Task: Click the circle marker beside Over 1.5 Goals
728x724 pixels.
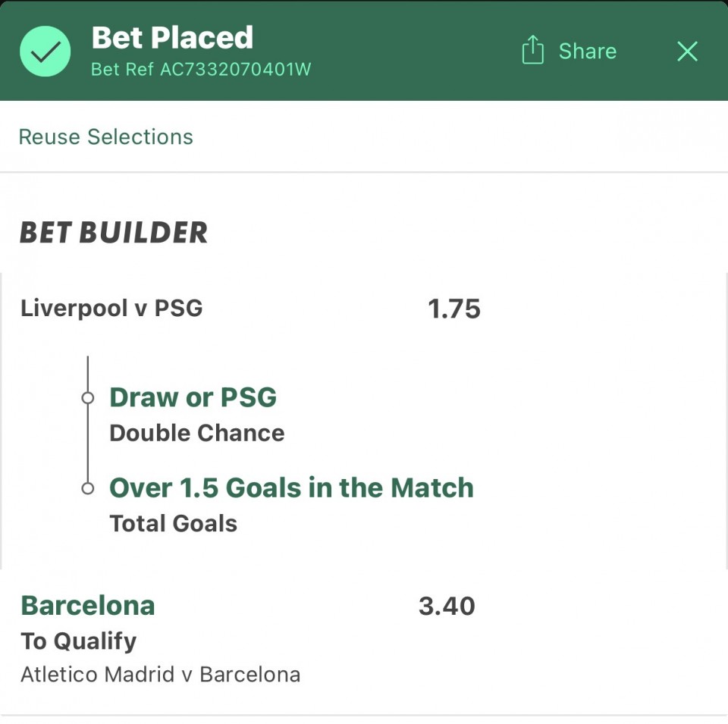Action: [88, 488]
